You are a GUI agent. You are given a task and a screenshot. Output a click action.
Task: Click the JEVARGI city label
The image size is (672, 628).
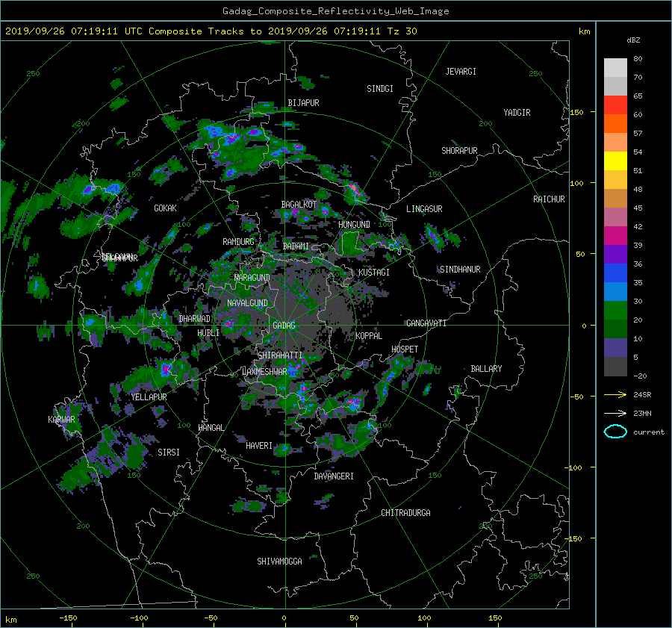pyautogui.click(x=461, y=72)
